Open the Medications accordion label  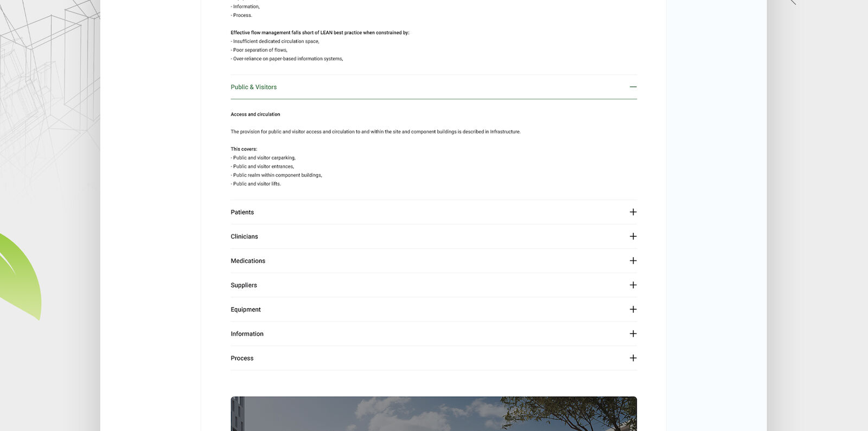pos(248,261)
